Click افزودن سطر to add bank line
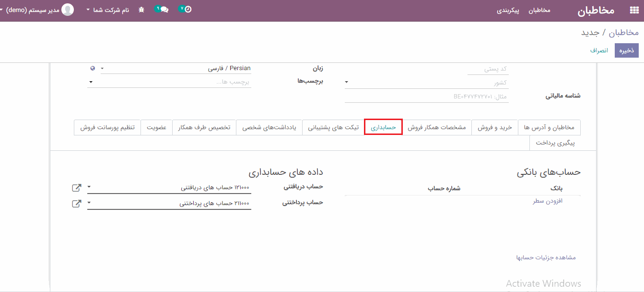The width and height of the screenshot is (644, 292). tap(547, 201)
